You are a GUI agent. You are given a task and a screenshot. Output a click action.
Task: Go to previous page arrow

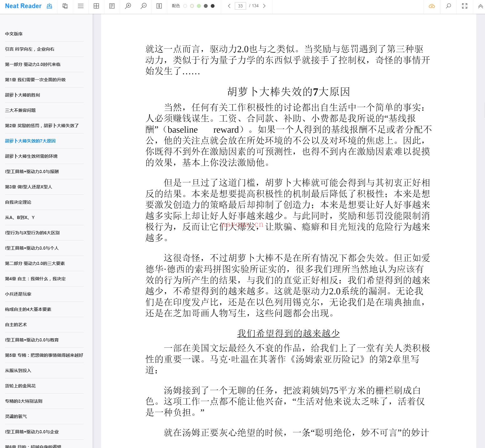229,6
